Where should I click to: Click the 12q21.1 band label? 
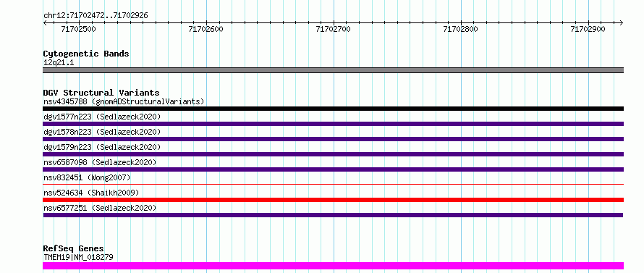pos(59,63)
